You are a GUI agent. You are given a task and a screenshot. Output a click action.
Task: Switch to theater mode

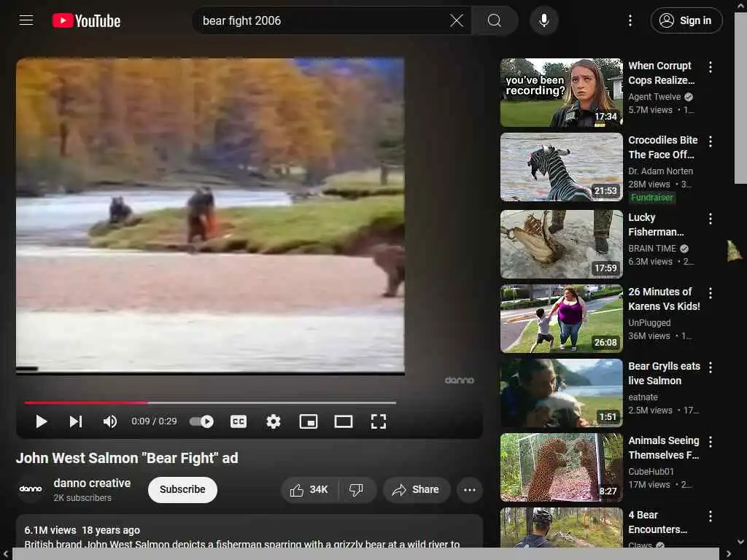click(344, 421)
